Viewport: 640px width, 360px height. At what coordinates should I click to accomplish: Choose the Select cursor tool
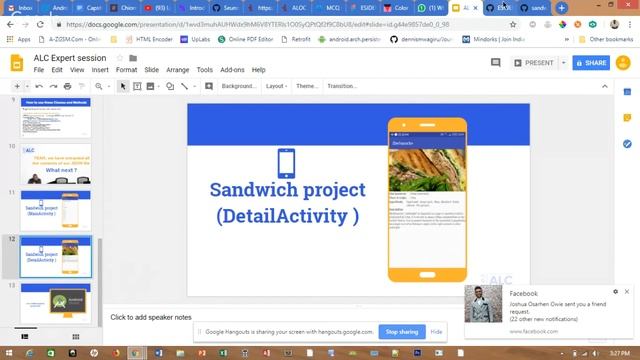click(123, 86)
